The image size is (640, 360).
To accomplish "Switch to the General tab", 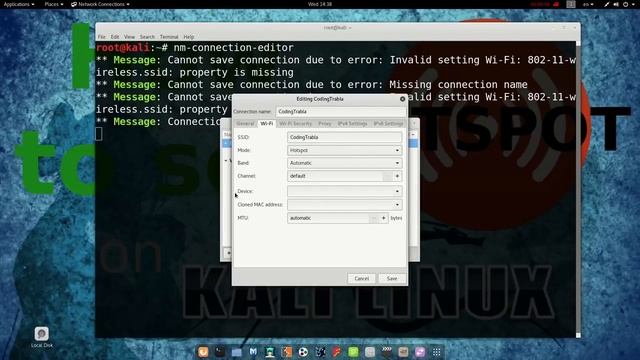I will pos(245,123).
